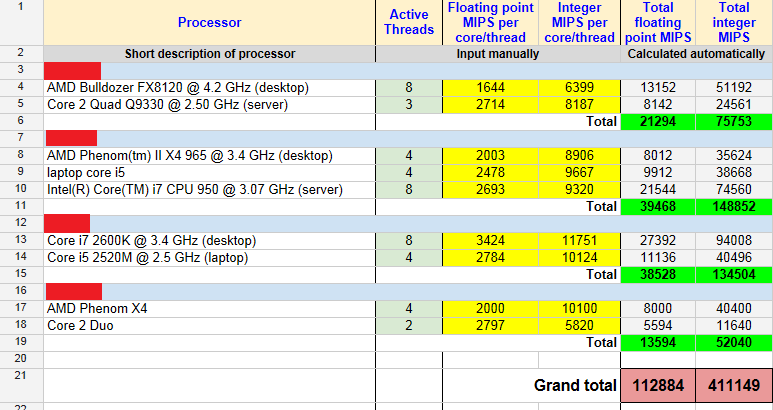Click row header number 21
This screenshot has height=410, width=773.
tap(21, 375)
